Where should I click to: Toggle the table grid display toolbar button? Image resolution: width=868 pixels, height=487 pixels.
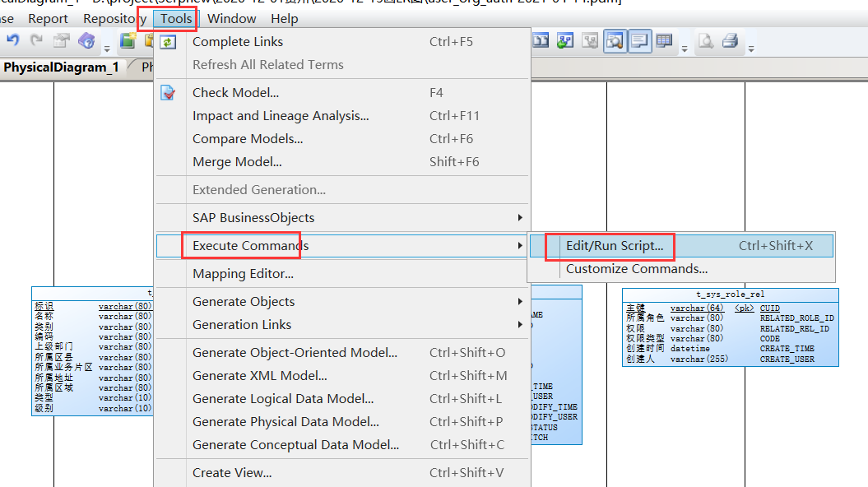(x=663, y=41)
